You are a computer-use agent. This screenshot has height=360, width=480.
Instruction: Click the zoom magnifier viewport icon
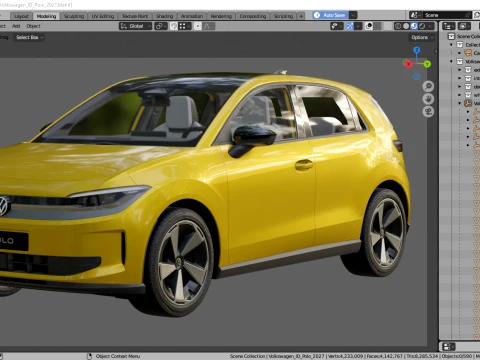(x=428, y=87)
